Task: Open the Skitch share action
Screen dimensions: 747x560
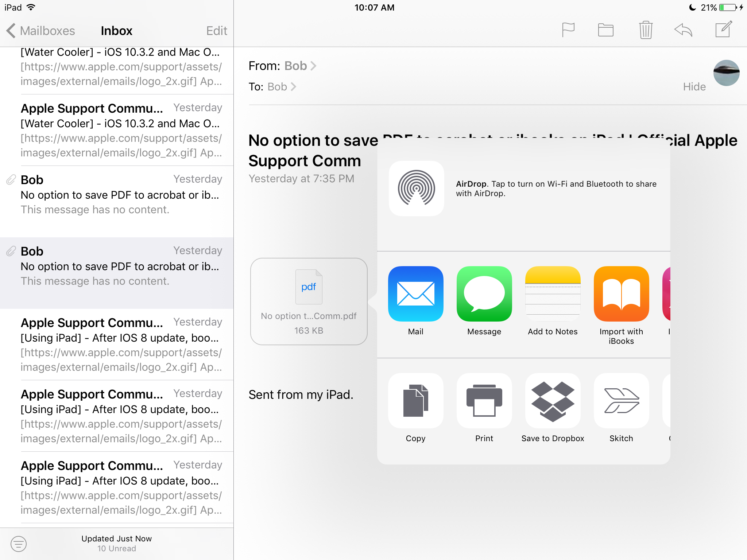Action: pyautogui.click(x=621, y=400)
